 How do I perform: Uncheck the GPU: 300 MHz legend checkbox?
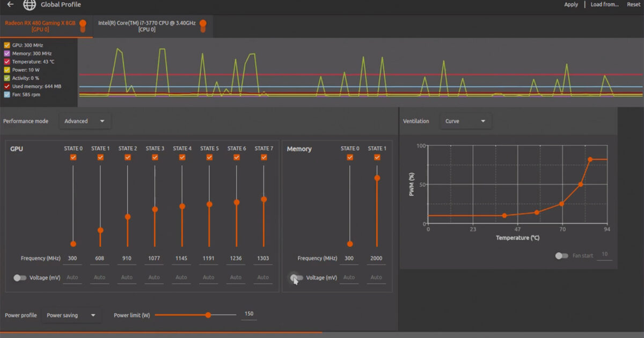[6, 45]
